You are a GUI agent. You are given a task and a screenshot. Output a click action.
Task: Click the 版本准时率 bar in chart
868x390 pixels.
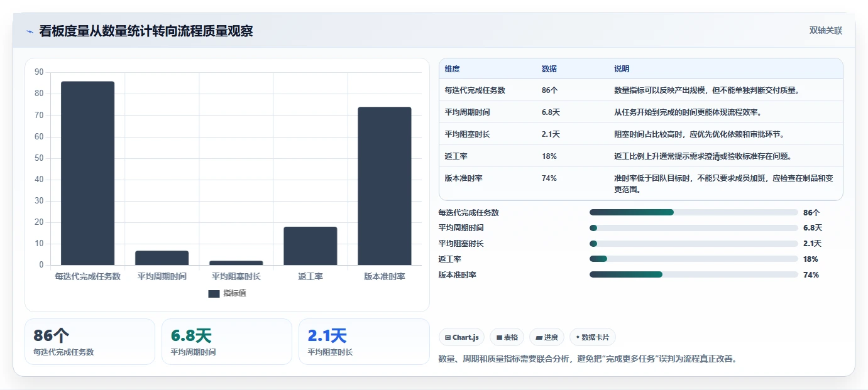click(385, 186)
